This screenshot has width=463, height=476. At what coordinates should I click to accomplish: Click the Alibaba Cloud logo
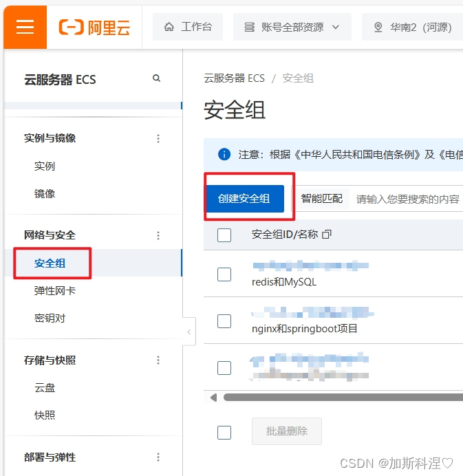(x=94, y=28)
